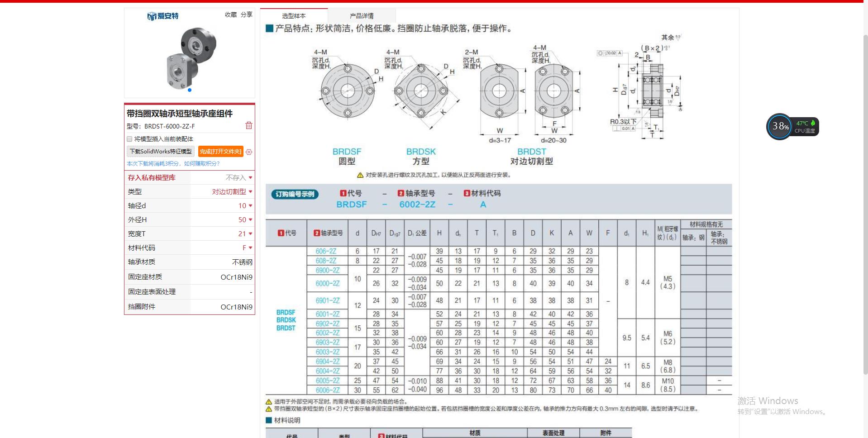Viewport: 868px width, 438px height.
Task: Click the 6002-2Z order example code
Action: 417,205
